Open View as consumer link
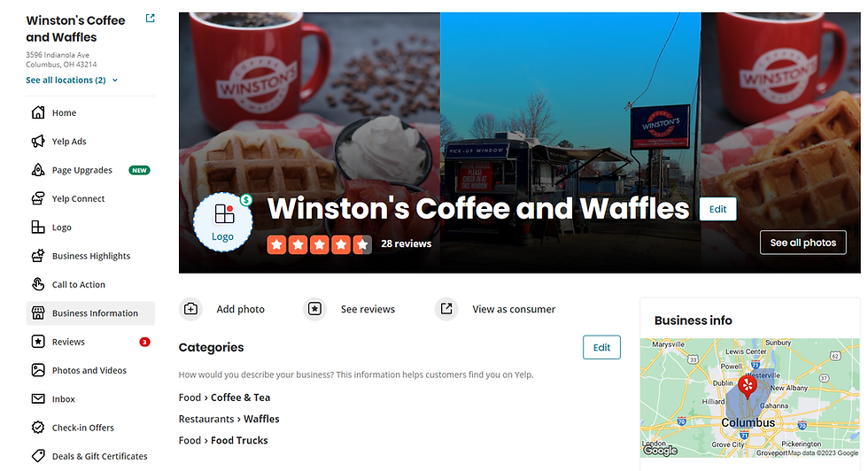 496,309
